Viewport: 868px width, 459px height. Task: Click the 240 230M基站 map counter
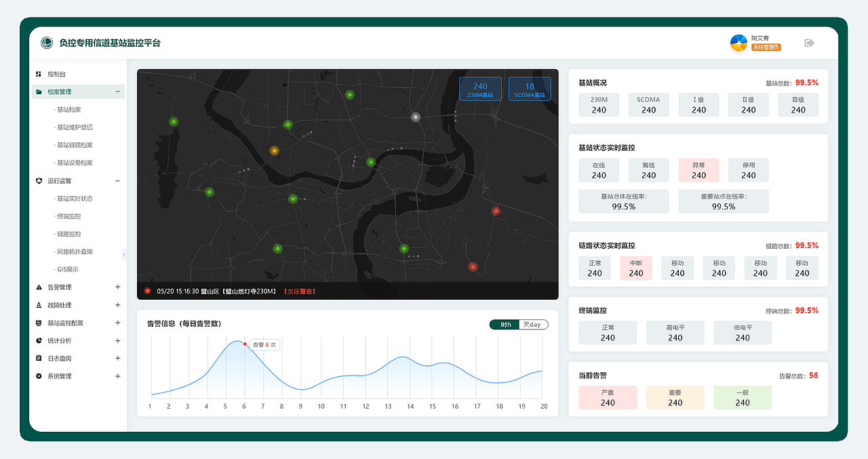coord(480,89)
